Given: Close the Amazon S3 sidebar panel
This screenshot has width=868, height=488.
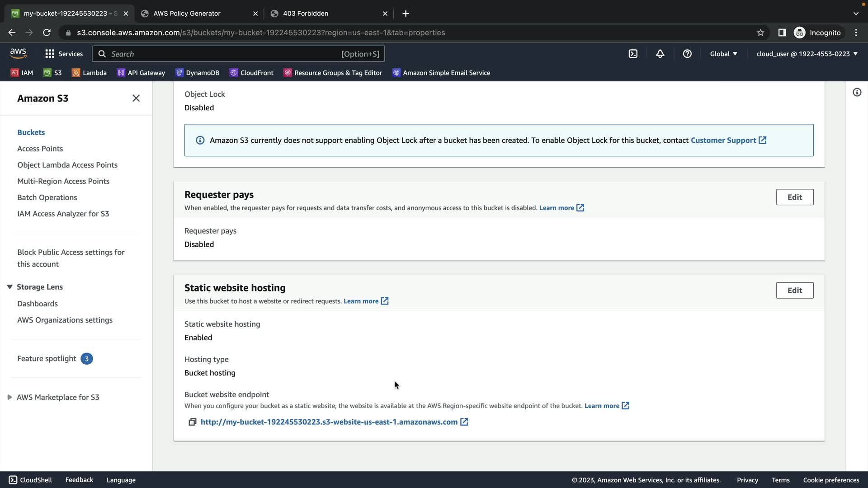Looking at the screenshot, I should (136, 98).
